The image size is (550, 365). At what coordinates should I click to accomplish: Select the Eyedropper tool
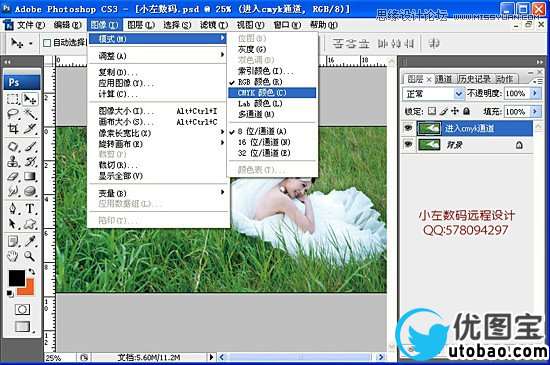click(x=30, y=241)
